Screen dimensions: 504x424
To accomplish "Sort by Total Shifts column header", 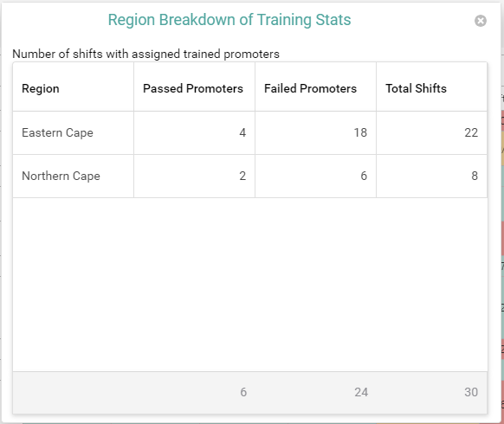I will [431, 87].
